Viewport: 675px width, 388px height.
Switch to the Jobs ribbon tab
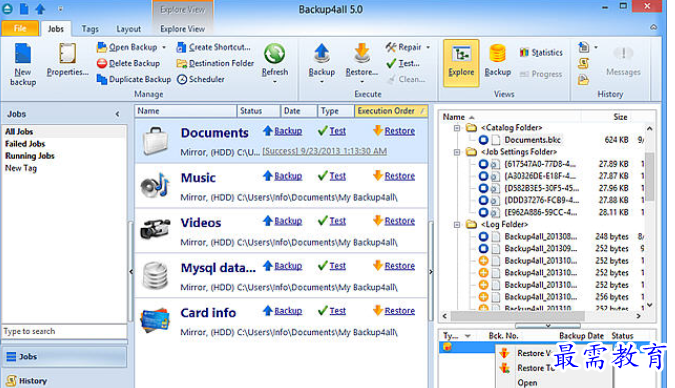pos(56,29)
